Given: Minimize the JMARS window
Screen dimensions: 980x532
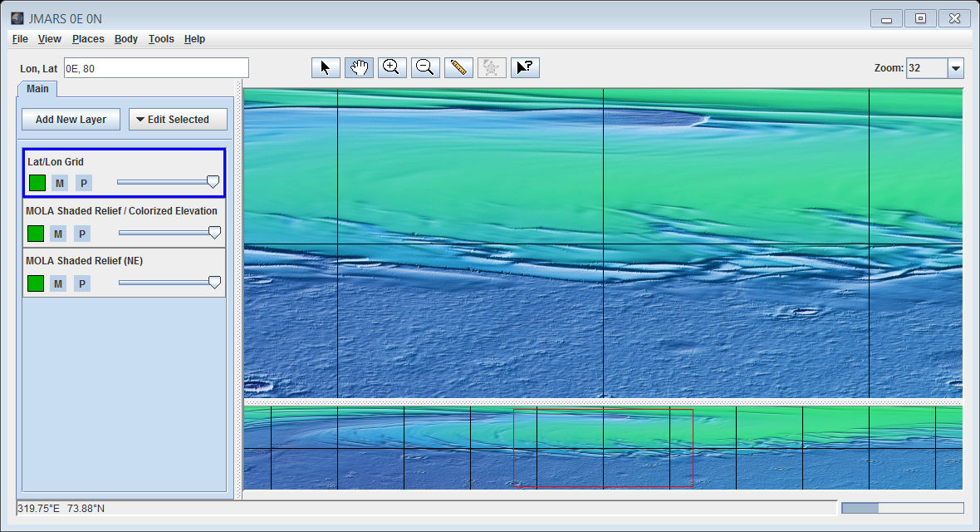Looking at the screenshot, I should click(x=886, y=19).
